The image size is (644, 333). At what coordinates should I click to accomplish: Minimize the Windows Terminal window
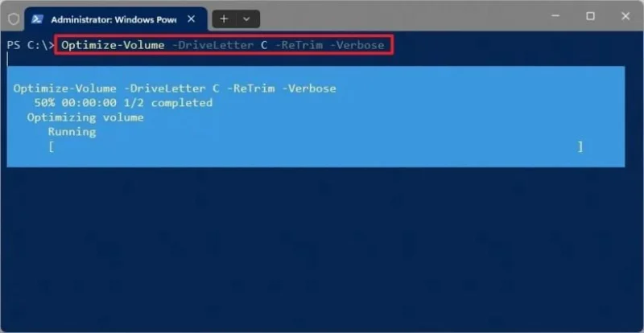pos(555,16)
